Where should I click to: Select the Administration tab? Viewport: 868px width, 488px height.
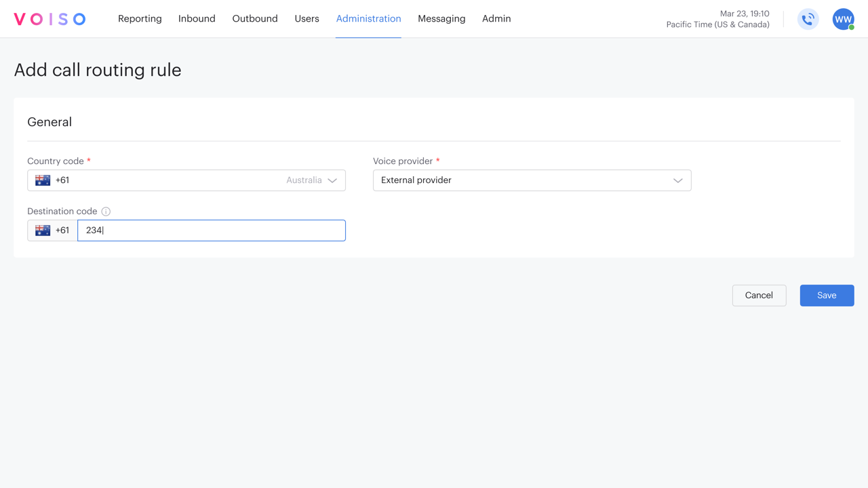[368, 19]
